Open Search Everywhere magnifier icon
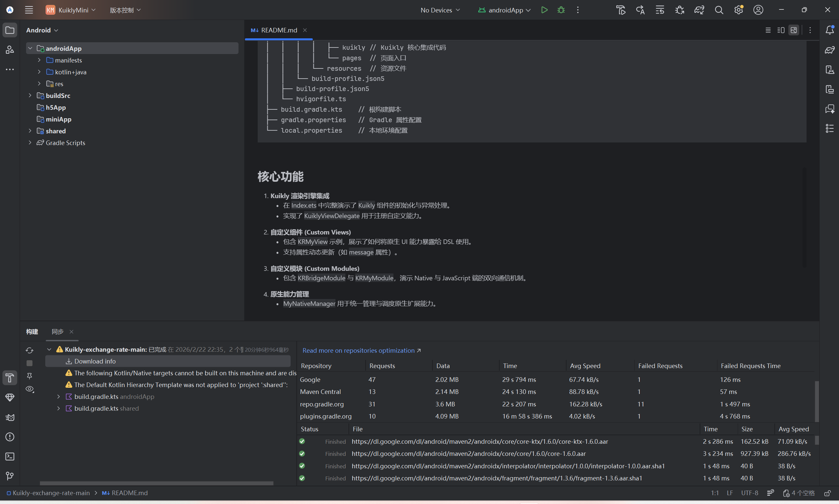Viewport: 839px width, 504px height. (x=719, y=10)
